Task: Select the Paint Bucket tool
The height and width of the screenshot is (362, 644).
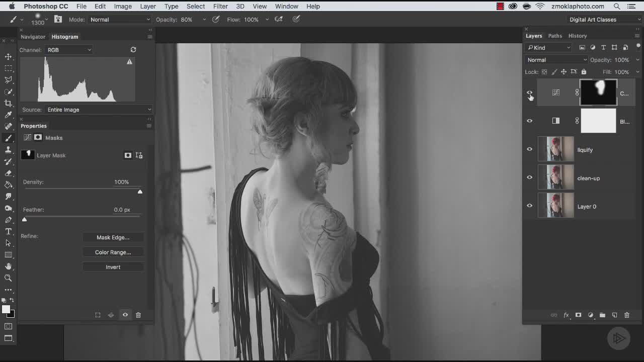Action: tap(9, 185)
